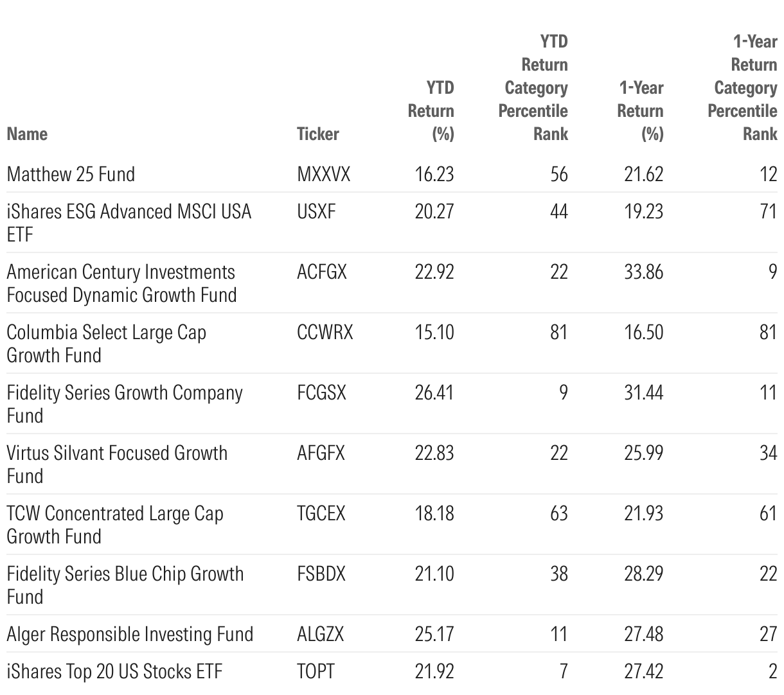784x695 pixels.
Task: Click the YTD Return (%) column header
Action: pos(431,110)
